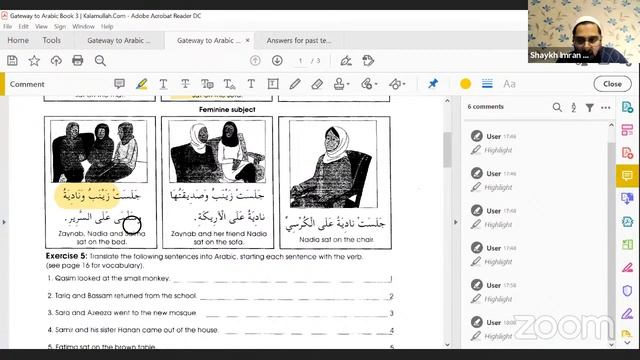Toggle the Keep tool selected pin
This screenshot has width=640, height=360.
pos(433,84)
